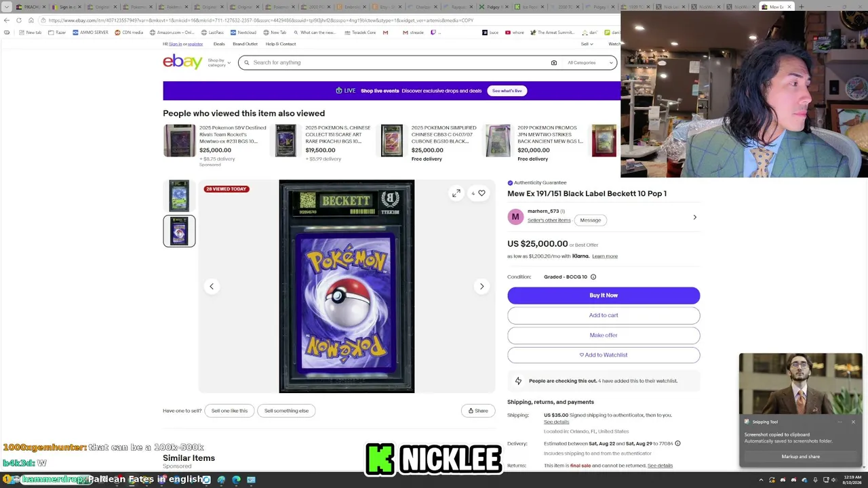Screen dimensions: 868x488
Task: Expand seller details chevron arrow
Action: (x=694, y=217)
